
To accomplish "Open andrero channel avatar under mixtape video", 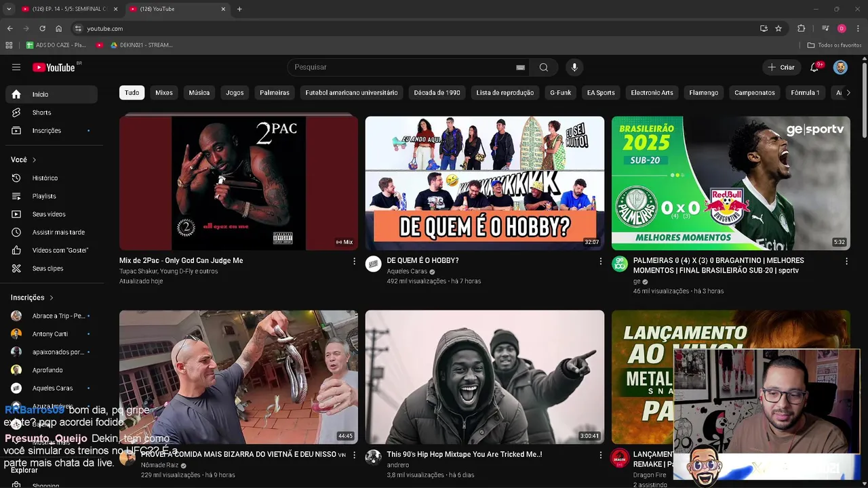I will [374, 457].
